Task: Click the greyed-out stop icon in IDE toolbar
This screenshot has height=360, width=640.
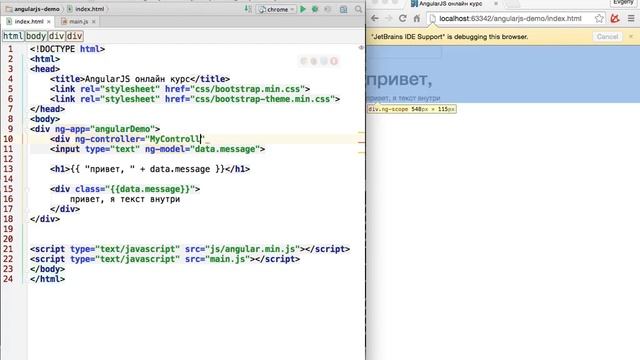Action: [x=328, y=9]
